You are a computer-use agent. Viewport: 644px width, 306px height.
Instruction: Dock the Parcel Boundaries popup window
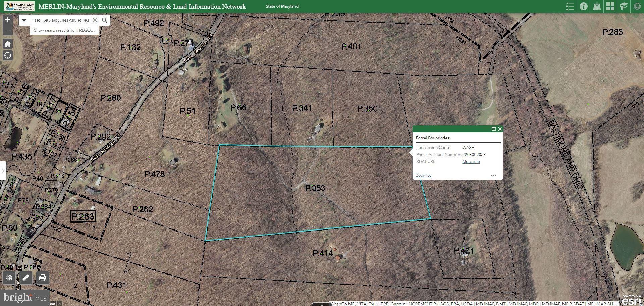[x=494, y=129]
